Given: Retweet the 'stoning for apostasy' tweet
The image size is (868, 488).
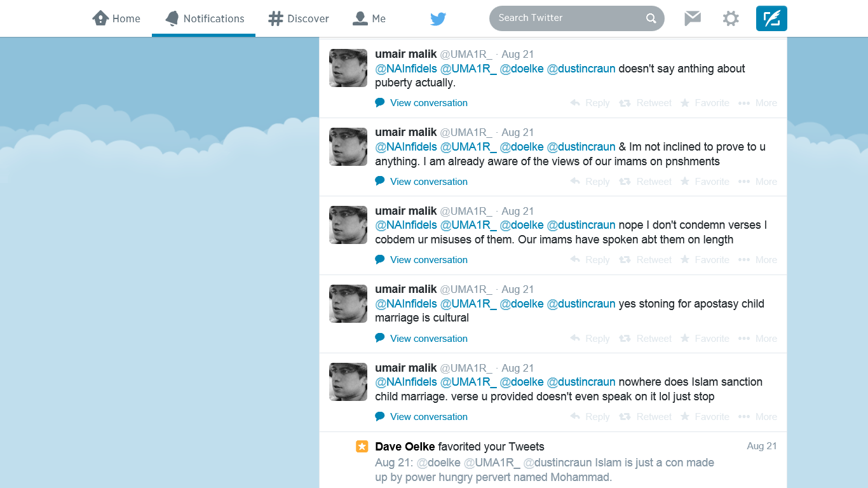Looking at the screenshot, I should [645, 339].
